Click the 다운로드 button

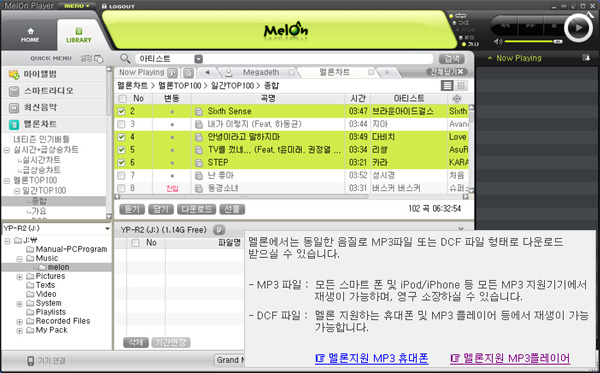[x=197, y=209]
